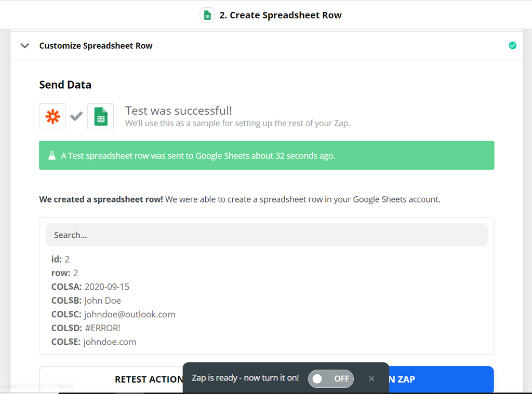Select the Customize Spreadsheet Row header label

96,46
